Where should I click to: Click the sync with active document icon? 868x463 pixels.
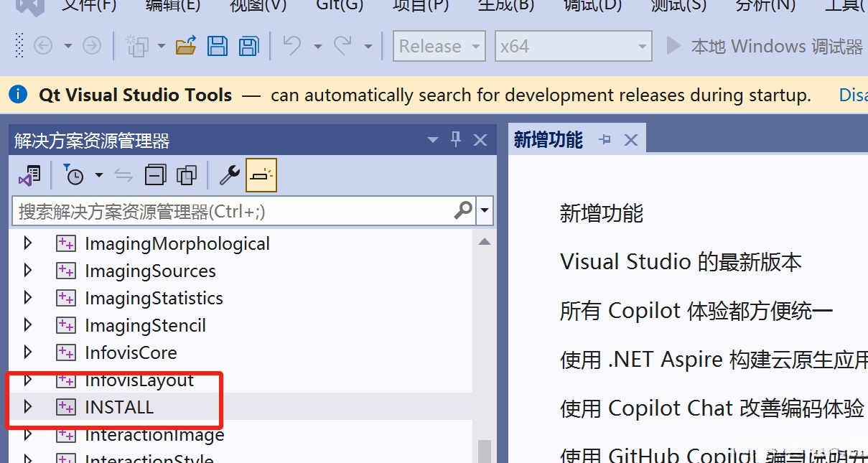123,175
